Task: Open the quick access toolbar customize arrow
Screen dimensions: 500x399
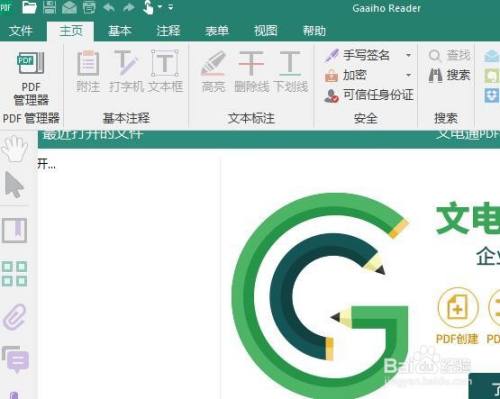Action: pyautogui.click(x=171, y=7)
